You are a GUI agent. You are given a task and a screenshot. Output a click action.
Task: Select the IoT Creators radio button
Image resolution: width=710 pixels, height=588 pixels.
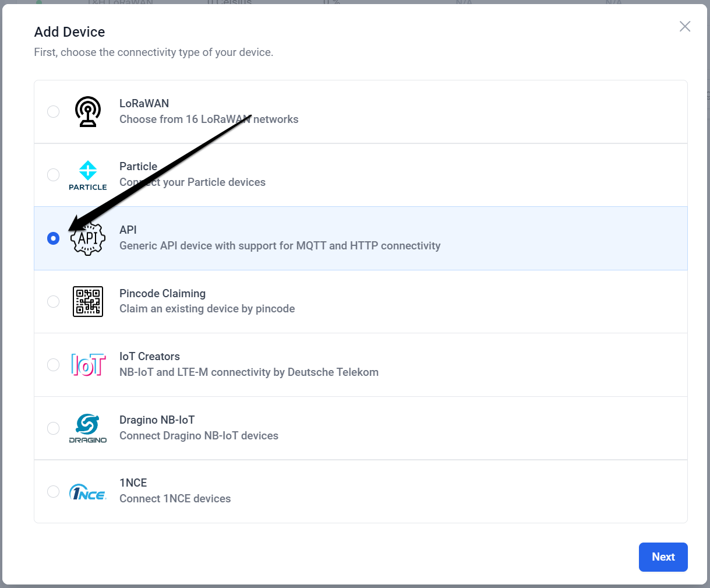pos(53,364)
